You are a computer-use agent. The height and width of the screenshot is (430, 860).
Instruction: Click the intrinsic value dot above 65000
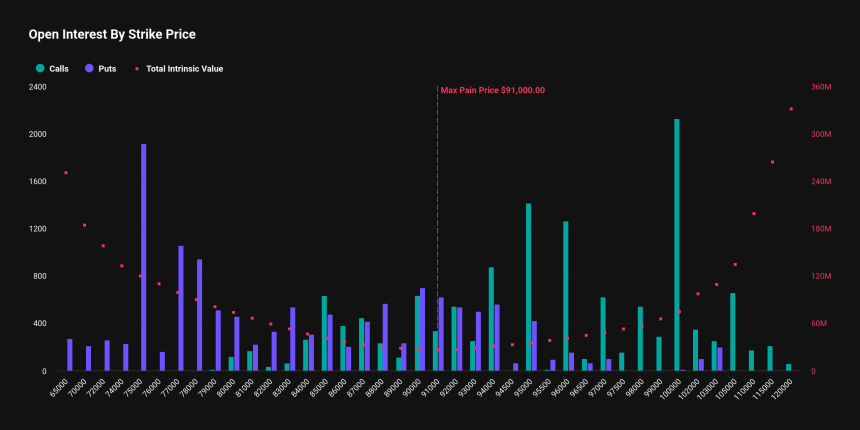click(x=66, y=173)
